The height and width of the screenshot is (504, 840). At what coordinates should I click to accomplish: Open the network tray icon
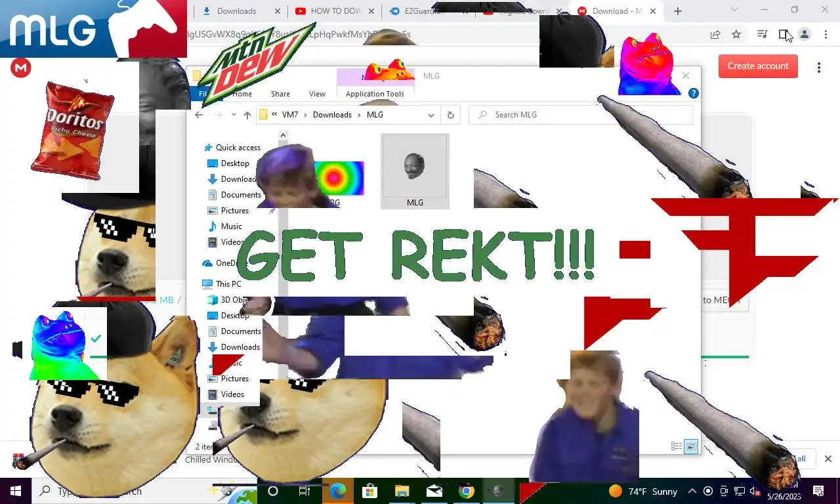pos(740,491)
